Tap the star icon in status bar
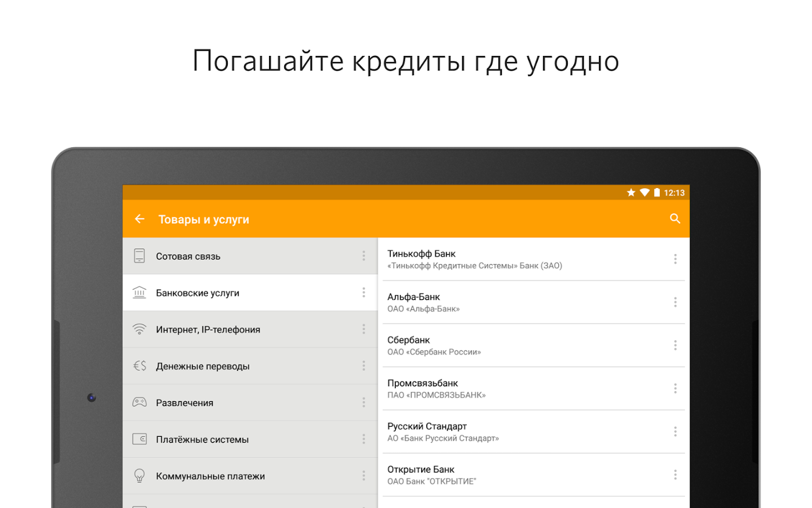 point(631,192)
